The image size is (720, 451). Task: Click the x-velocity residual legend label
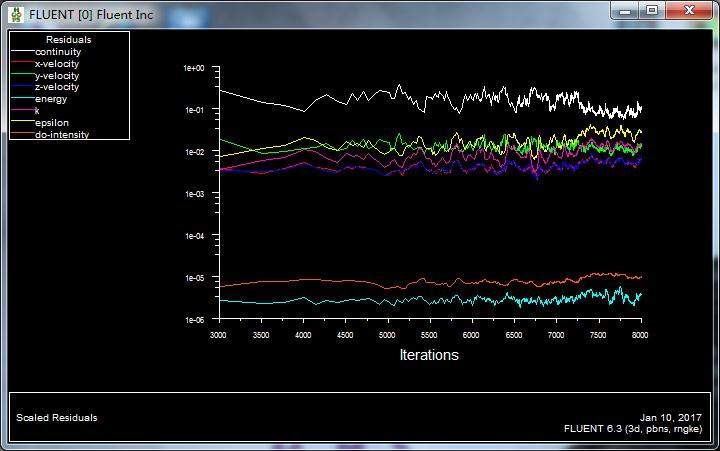point(57,63)
